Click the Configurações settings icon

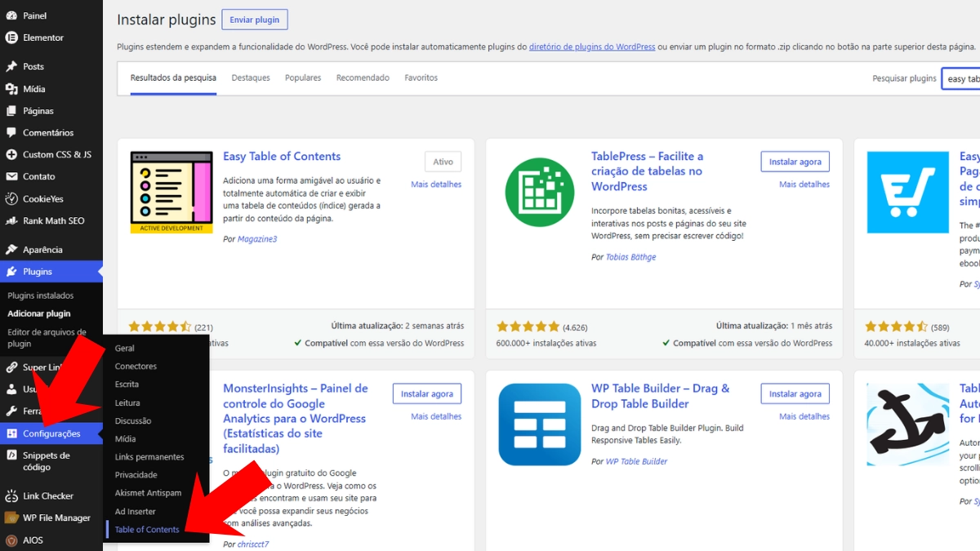(x=11, y=433)
